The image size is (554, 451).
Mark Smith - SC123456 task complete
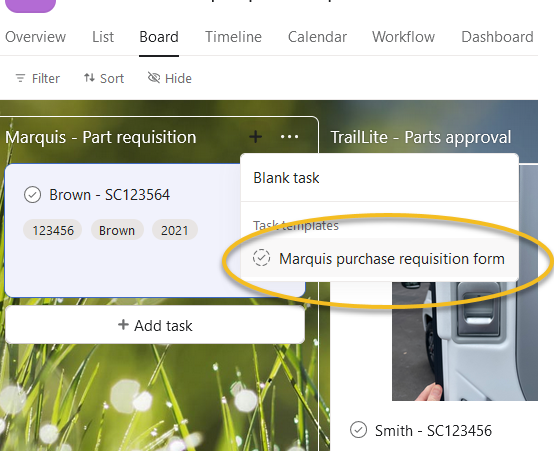(x=358, y=430)
